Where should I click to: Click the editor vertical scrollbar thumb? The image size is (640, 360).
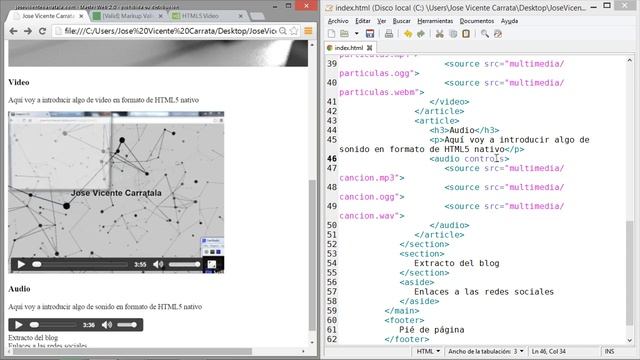tap(630, 273)
